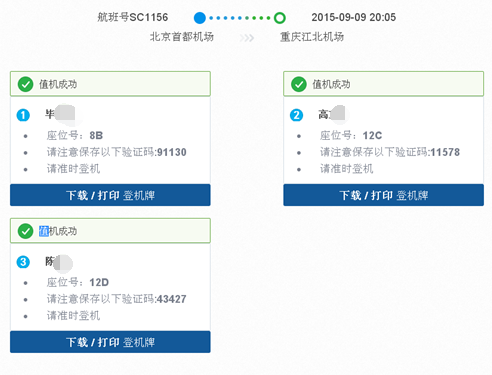Viewport: 492px width, 375px height.
Task: Click the green arrival circle on route line
Action: [x=280, y=18]
